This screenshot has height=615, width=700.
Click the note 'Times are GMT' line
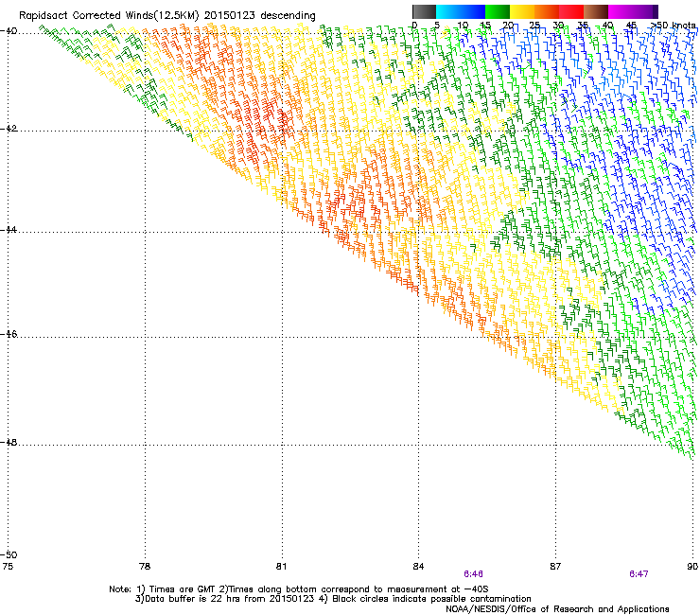pos(298,589)
